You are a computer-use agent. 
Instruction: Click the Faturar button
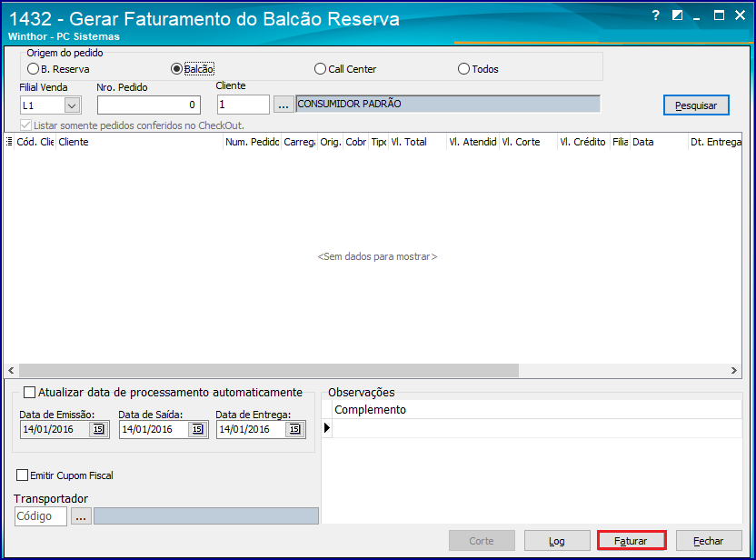click(x=632, y=541)
